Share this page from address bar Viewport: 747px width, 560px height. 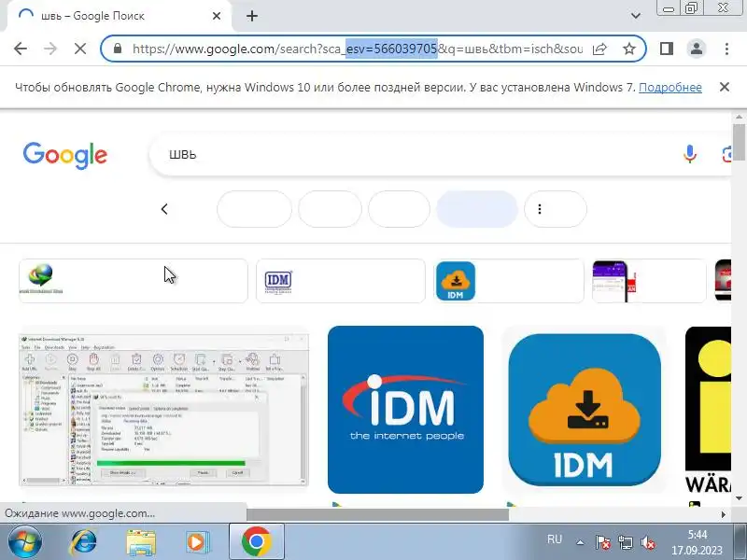599,49
